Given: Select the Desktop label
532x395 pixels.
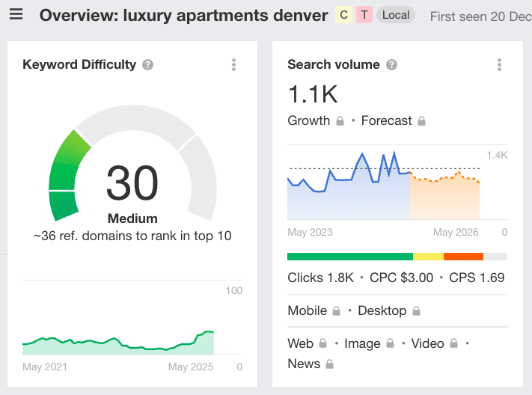Looking at the screenshot, I should coord(382,311).
